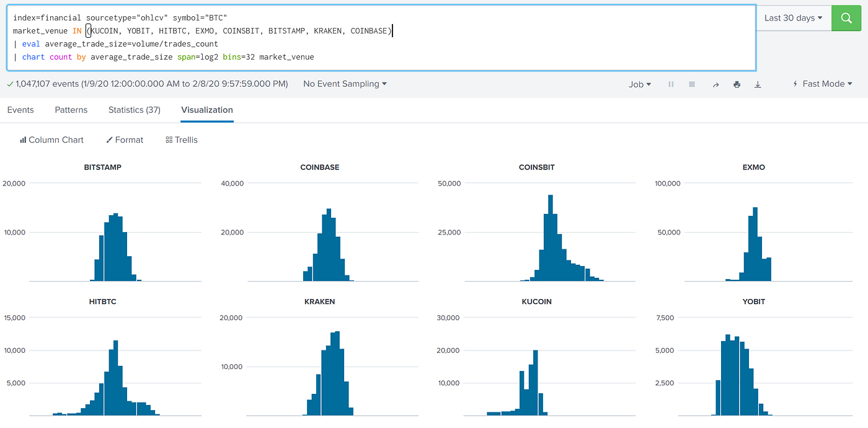This screenshot has width=868, height=428.
Task: Select the Visualization tab
Action: click(x=207, y=110)
